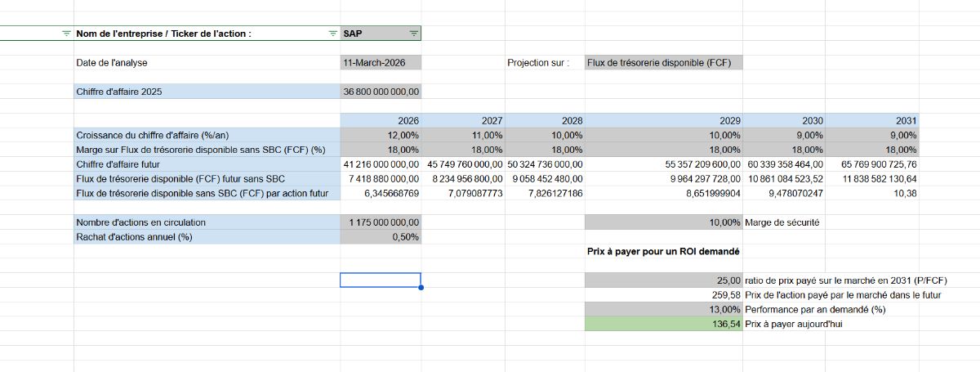
Task: Click FCF per share 8,651999904
Action: [664, 194]
